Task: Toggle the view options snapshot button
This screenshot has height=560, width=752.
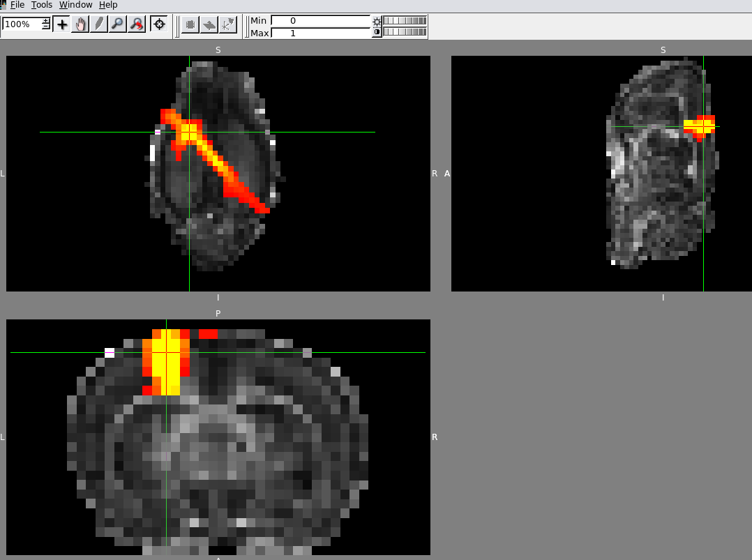Action: 227,25
